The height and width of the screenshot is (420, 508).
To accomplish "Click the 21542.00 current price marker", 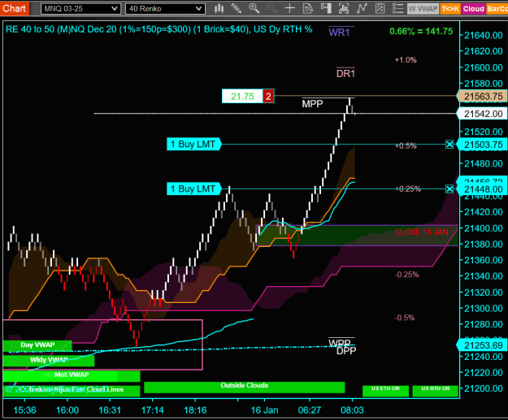I will pos(482,114).
